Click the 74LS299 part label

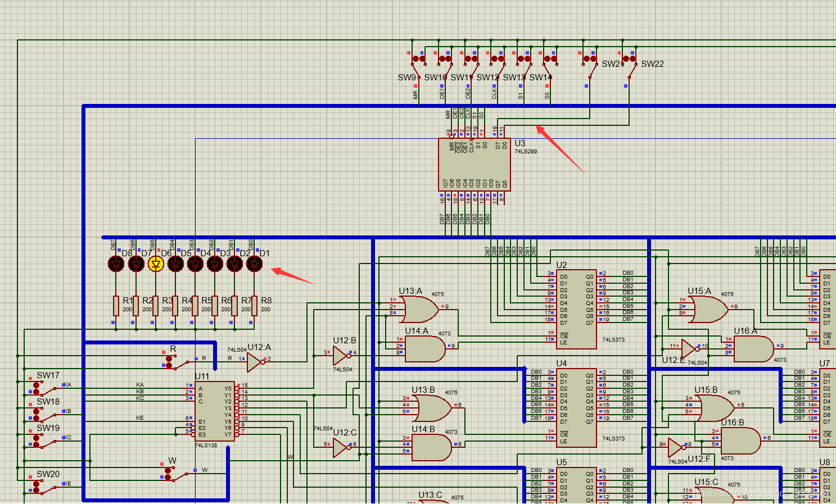click(526, 152)
